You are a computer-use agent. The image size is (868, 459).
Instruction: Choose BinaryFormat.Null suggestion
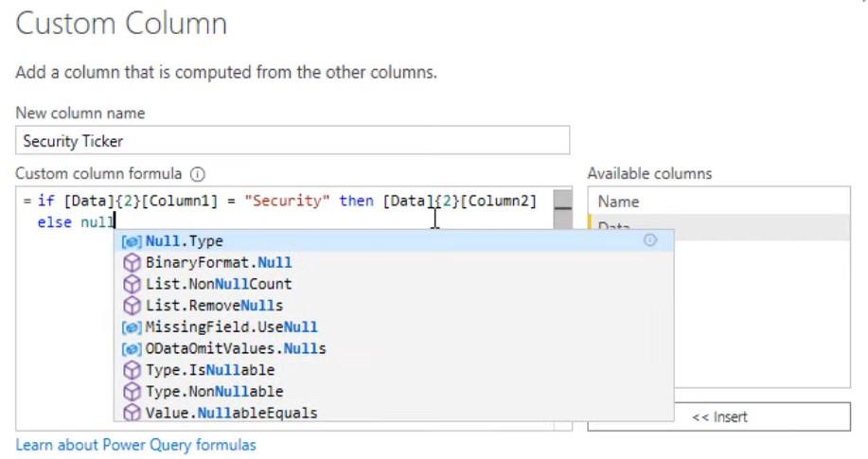(394, 262)
